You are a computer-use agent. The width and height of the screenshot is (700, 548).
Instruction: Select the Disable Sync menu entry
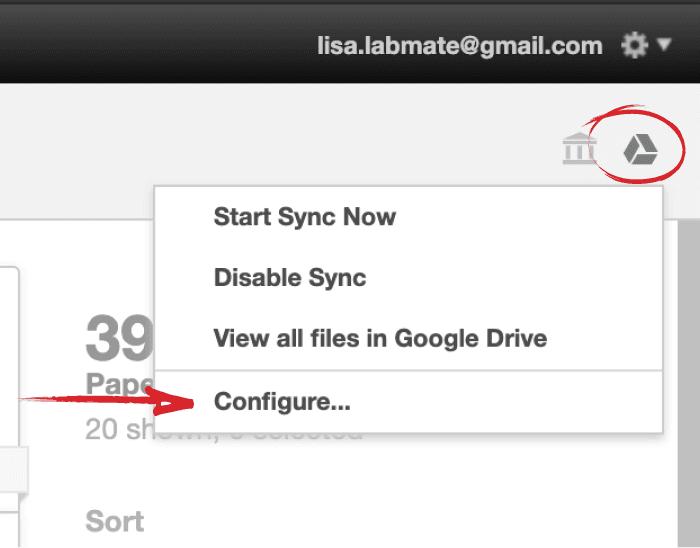pyautogui.click(x=290, y=278)
